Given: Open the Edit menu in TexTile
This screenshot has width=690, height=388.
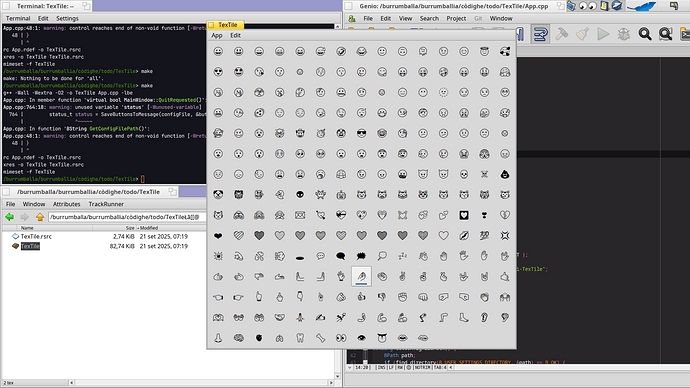Looking at the screenshot, I should click(235, 35).
